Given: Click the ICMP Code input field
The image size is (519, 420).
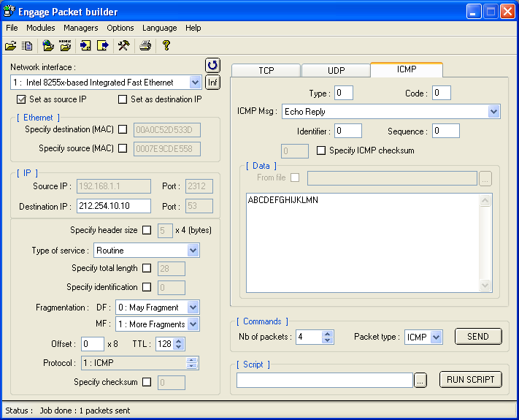Looking at the screenshot, I should coord(441,93).
